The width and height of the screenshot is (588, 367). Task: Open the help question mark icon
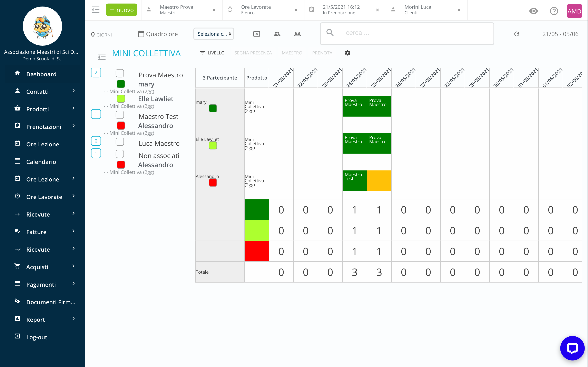554,11
